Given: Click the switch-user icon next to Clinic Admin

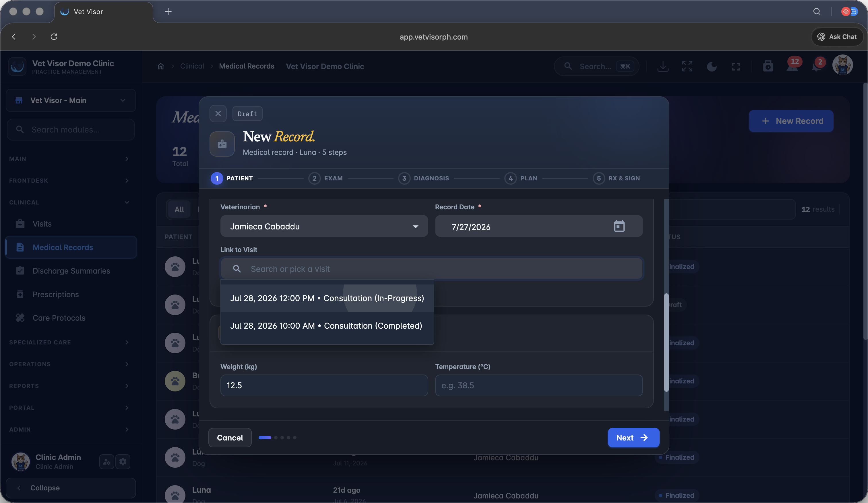Looking at the screenshot, I should (107, 461).
